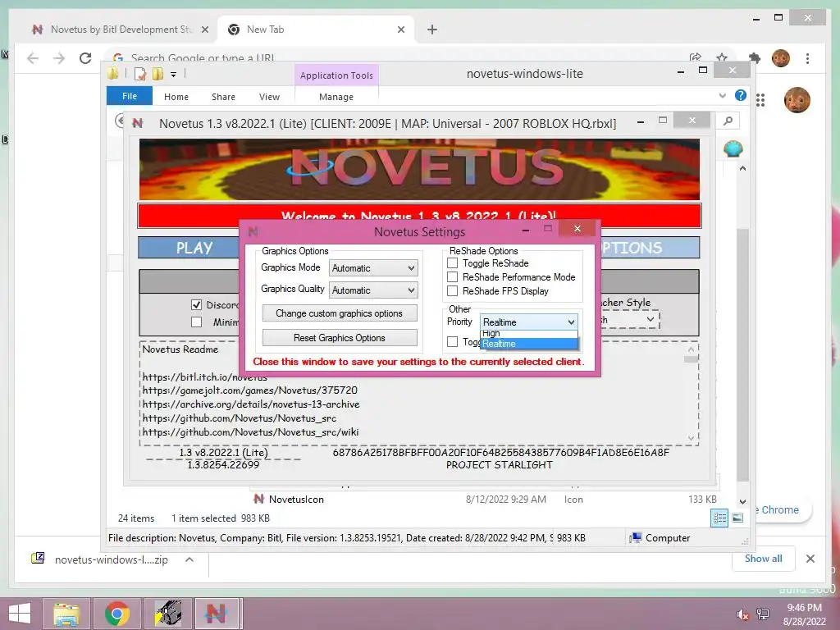This screenshot has height=630, width=840.
Task: Bookmark this tab with the star icon
Action: point(722,57)
